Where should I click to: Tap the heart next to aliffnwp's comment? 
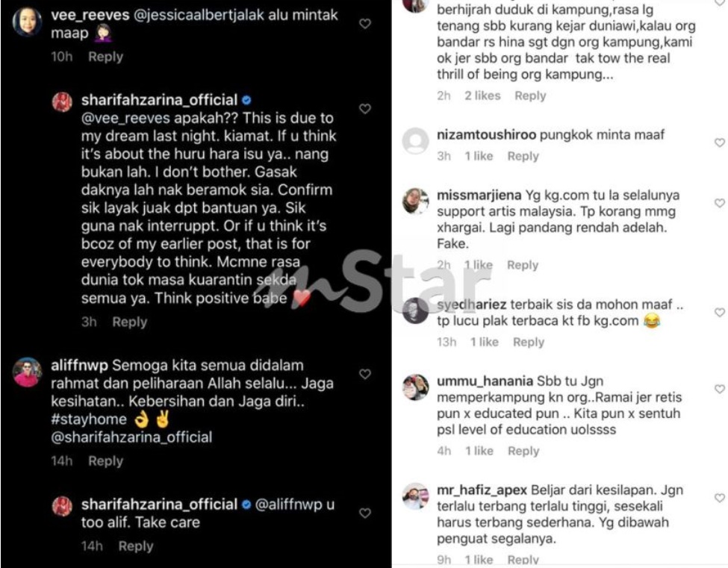[x=365, y=374]
